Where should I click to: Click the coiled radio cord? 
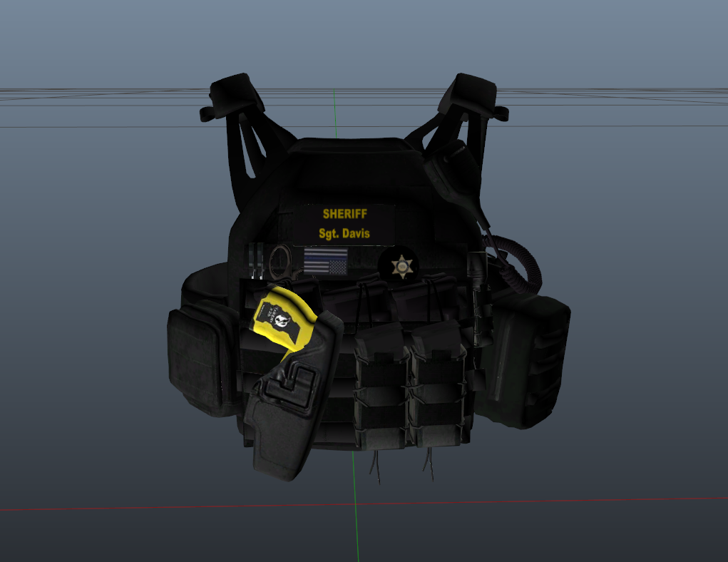[515, 264]
